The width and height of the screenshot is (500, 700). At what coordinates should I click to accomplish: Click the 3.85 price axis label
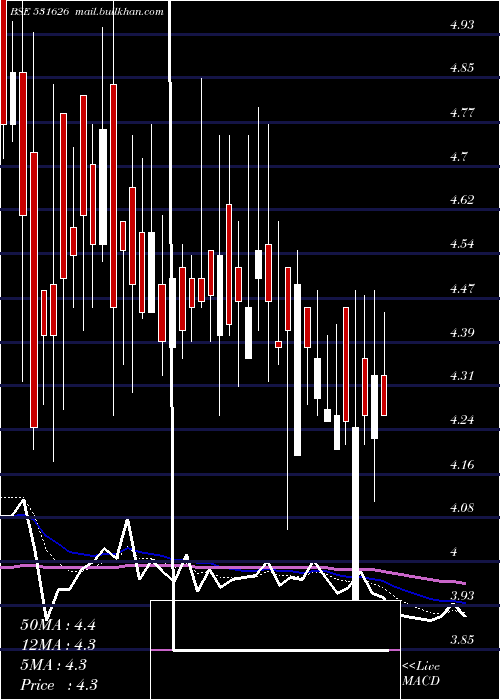462,640
